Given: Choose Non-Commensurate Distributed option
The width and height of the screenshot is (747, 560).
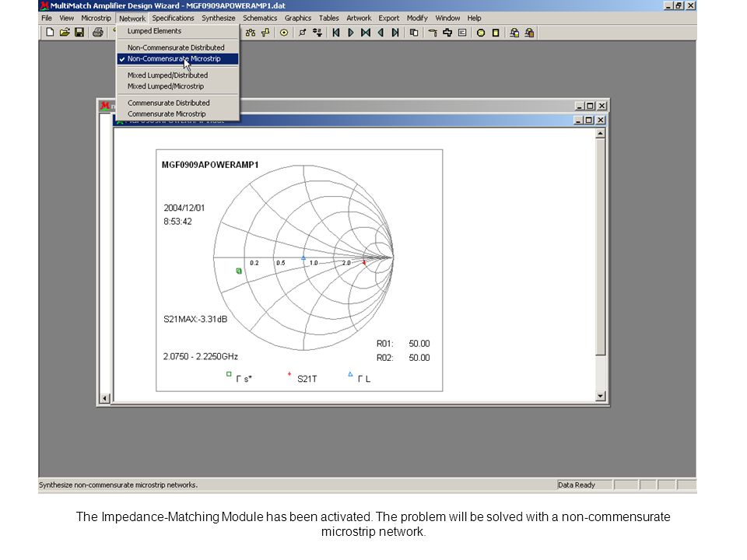Looking at the screenshot, I should (x=177, y=47).
